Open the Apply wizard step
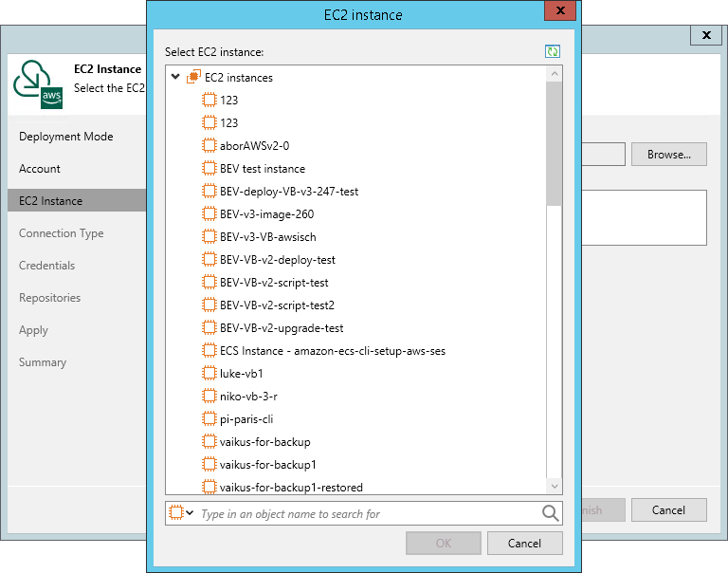This screenshot has height=573, width=728. [x=33, y=330]
